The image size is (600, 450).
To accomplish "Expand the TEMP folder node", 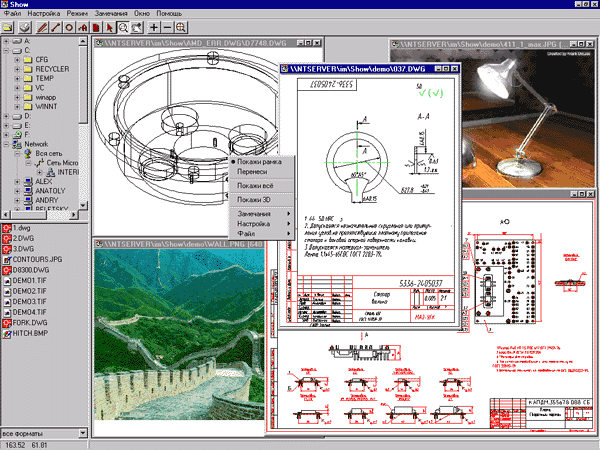I will coord(17,79).
